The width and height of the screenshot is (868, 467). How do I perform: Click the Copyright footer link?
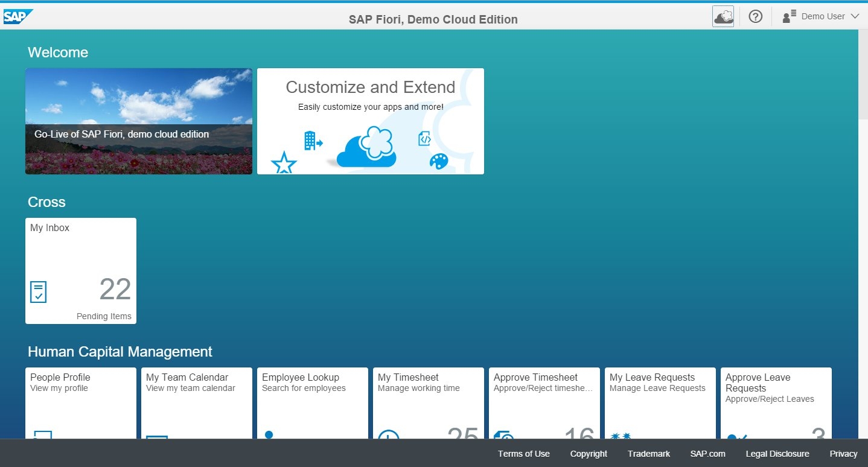click(589, 454)
